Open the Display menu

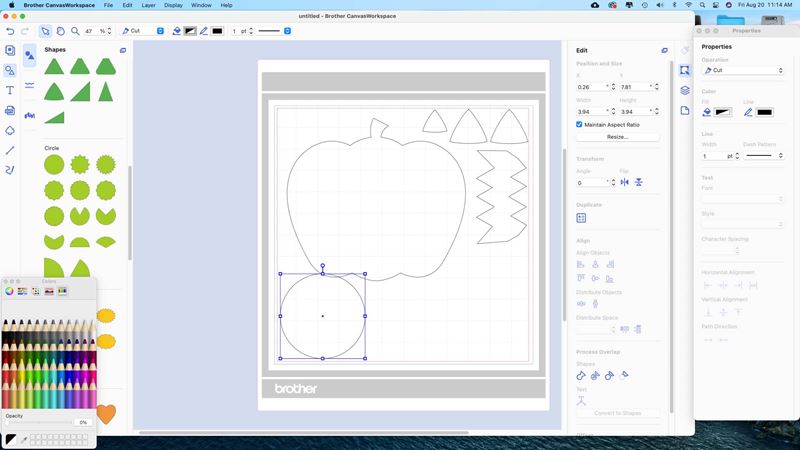coord(174,5)
